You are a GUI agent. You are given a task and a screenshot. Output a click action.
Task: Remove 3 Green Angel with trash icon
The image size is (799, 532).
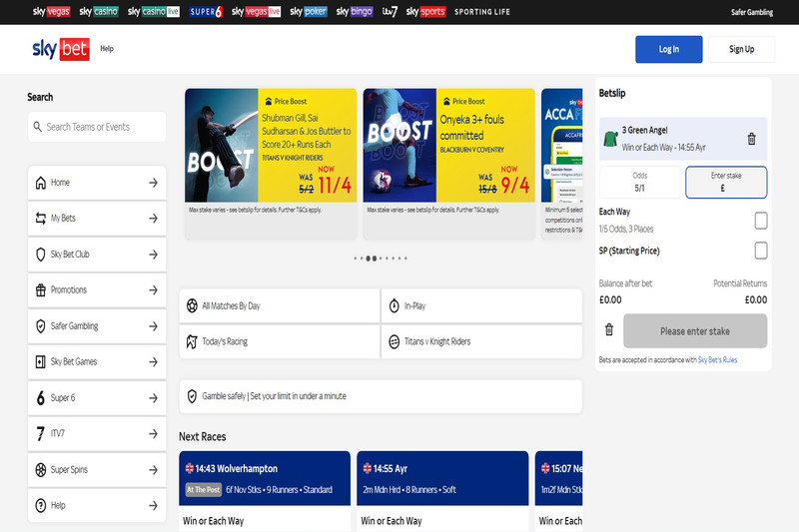(x=752, y=139)
